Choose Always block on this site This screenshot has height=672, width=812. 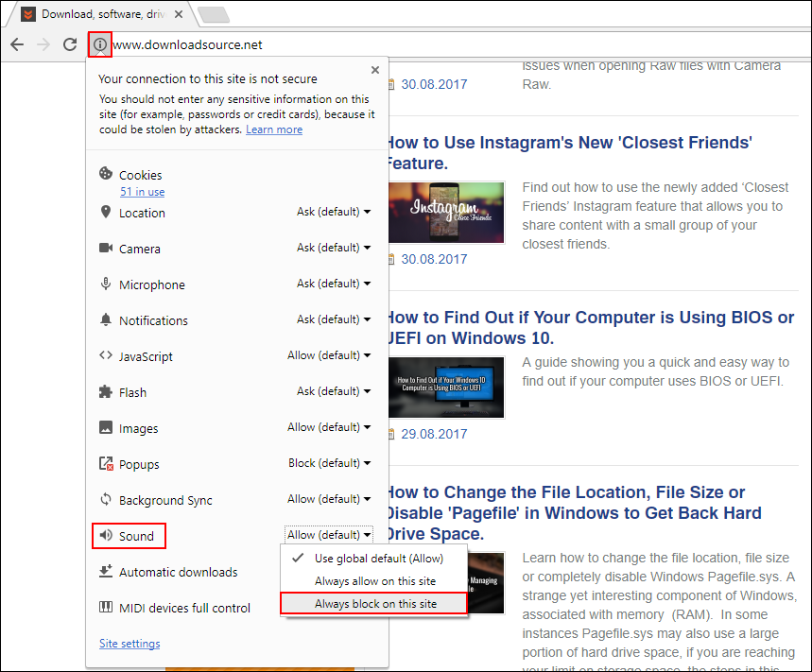click(x=374, y=604)
